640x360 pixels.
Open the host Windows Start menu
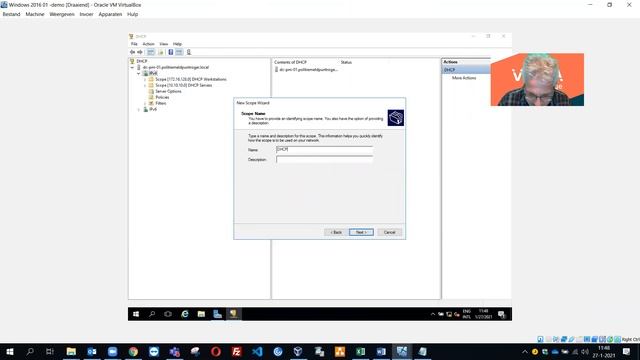(x=10, y=351)
